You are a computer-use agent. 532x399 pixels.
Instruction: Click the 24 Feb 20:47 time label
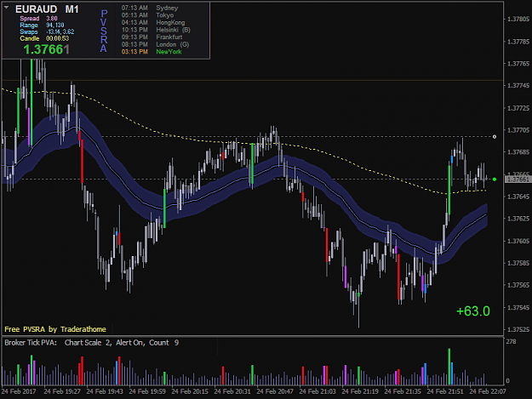(x=275, y=391)
